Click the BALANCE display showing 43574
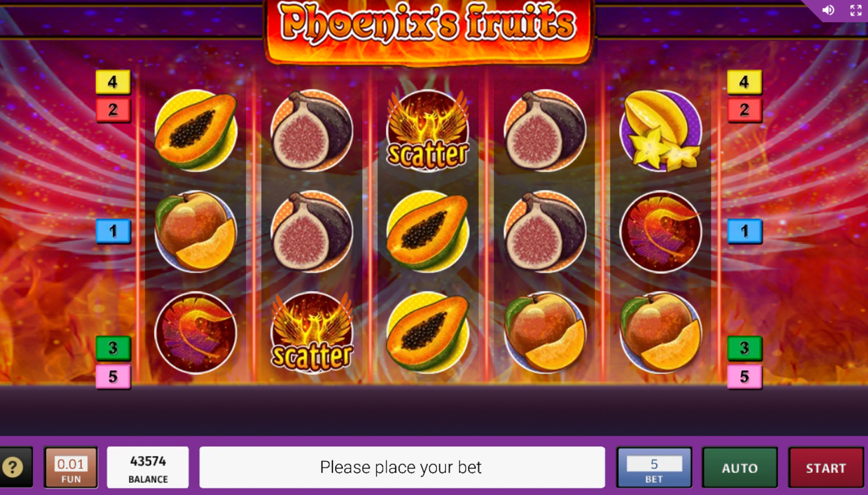868x495 pixels. 148,467
